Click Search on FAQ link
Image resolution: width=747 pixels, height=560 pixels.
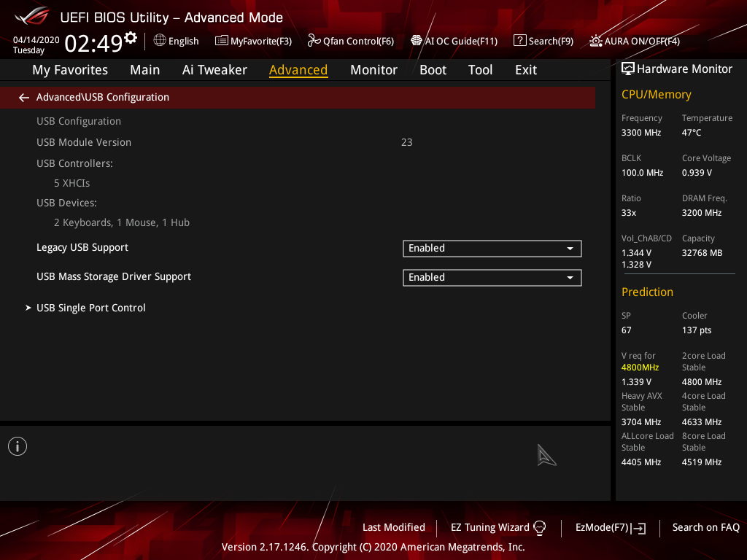(706, 528)
